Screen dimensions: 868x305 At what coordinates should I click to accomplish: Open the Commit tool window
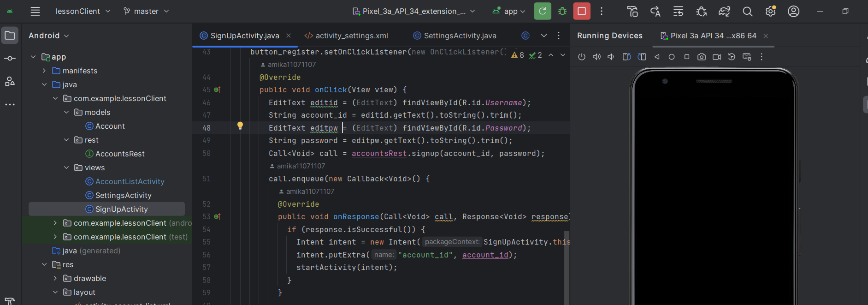click(x=10, y=59)
